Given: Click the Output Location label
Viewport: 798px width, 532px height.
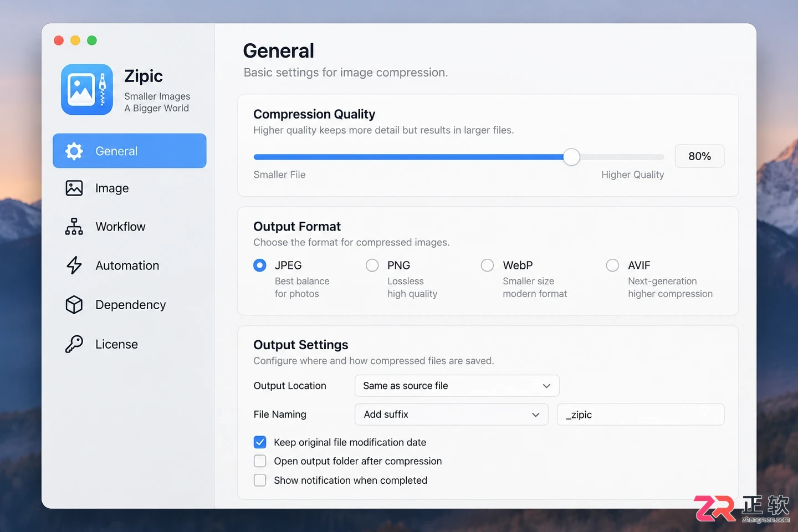Looking at the screenshot, I should (290, 386).
